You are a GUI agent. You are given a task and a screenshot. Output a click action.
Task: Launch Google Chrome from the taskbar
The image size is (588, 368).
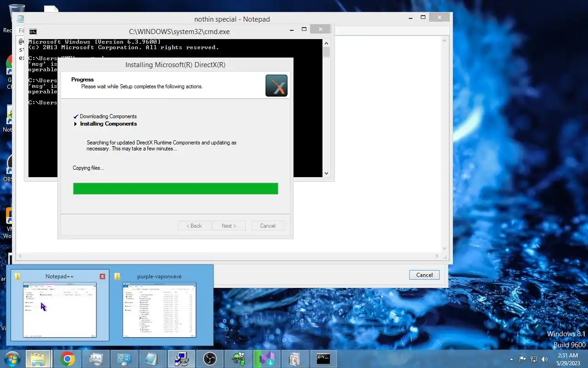click(67, 359)
